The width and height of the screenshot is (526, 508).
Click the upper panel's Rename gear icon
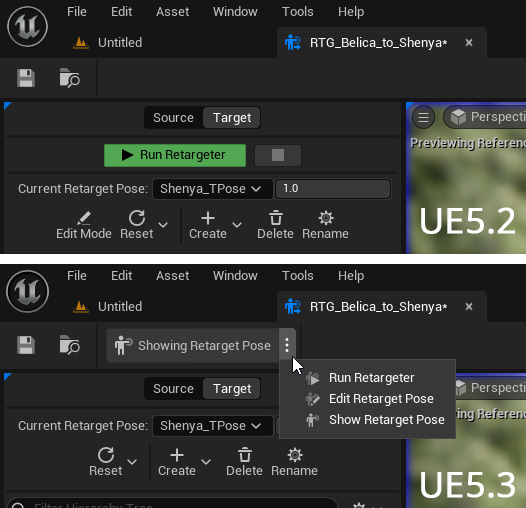(x=326, y=218)
